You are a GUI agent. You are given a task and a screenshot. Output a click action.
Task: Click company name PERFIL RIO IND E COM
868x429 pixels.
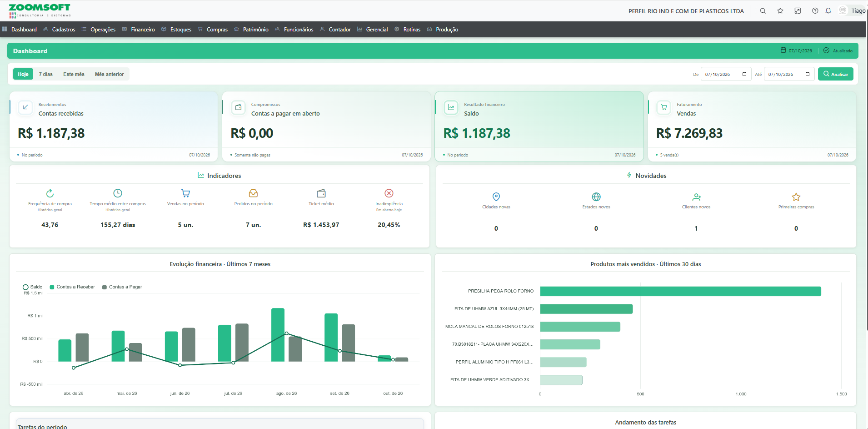point(686,11)
